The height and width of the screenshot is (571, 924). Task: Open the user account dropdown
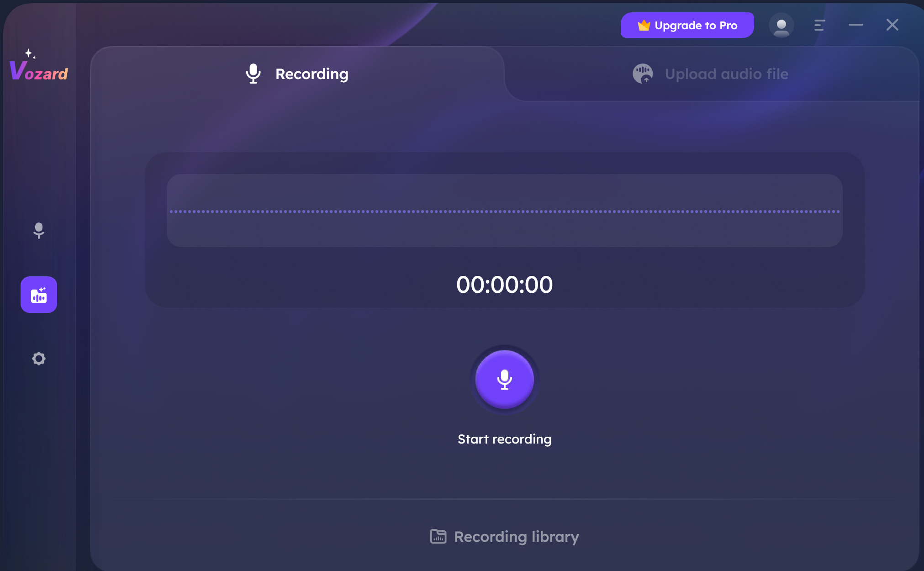pyautogui.click(x=781, y=25)
